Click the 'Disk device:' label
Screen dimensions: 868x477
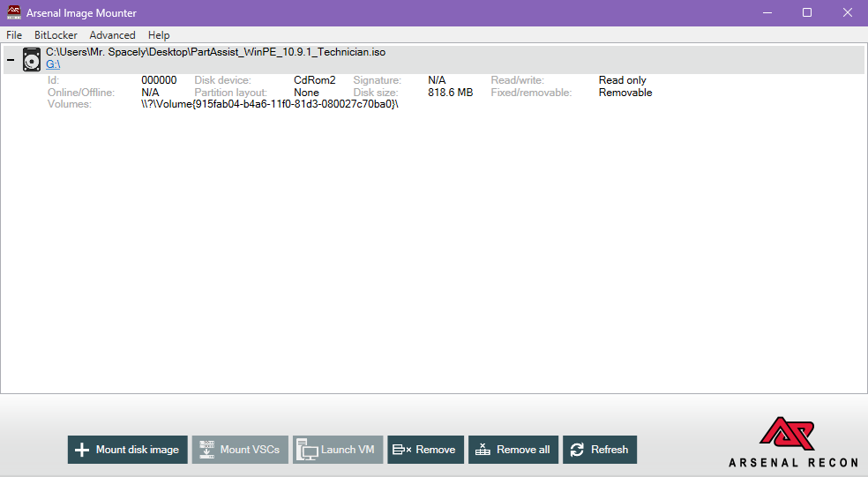(x=222, y=80)
